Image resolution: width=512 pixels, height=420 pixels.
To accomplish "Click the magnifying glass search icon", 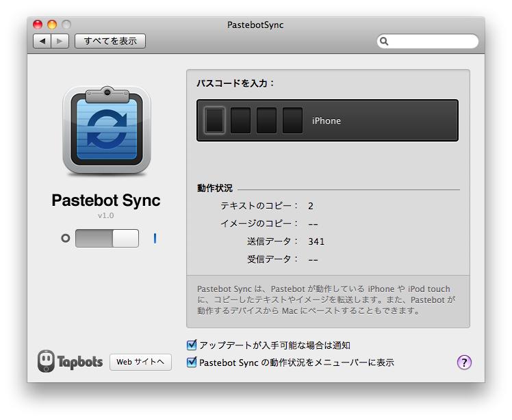I will (384, 41).
